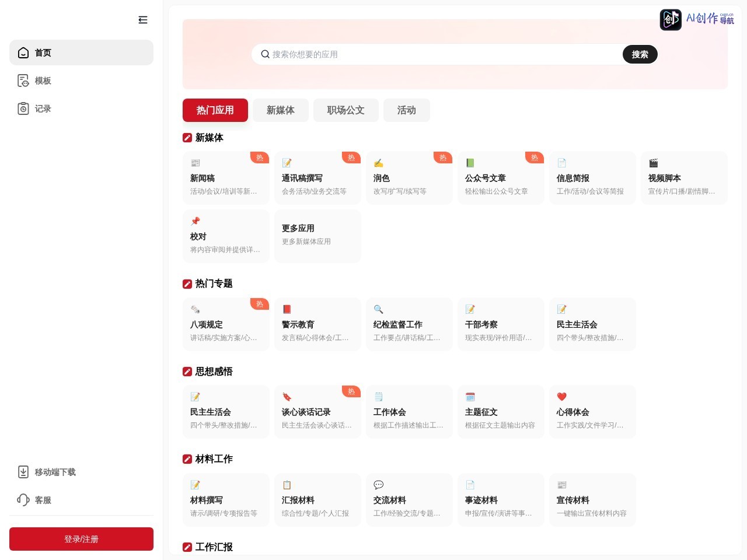747x560 pixels.
Task: Click the clapperboard icon on the 视频脚本 card
Action: (x=654, y=163)
